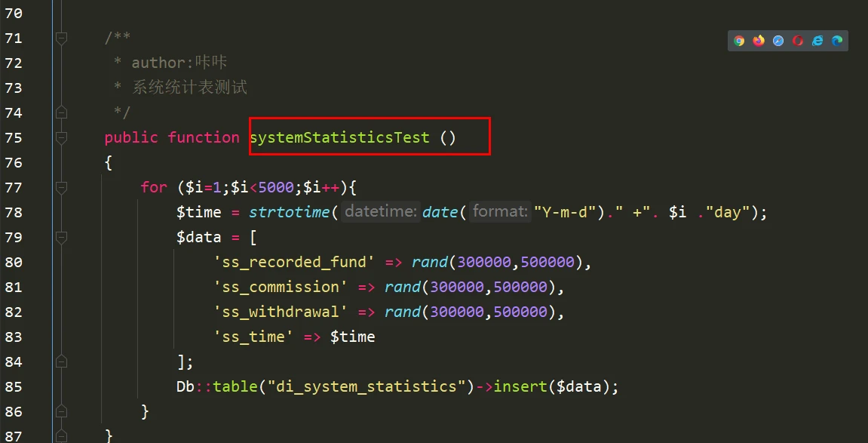
Task: Open preview in Edge browser
Action: point(837,41)
